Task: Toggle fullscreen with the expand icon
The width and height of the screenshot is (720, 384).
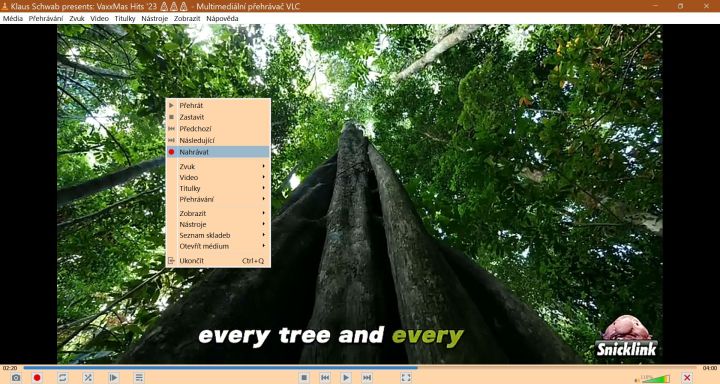Action: click(406, 378)
